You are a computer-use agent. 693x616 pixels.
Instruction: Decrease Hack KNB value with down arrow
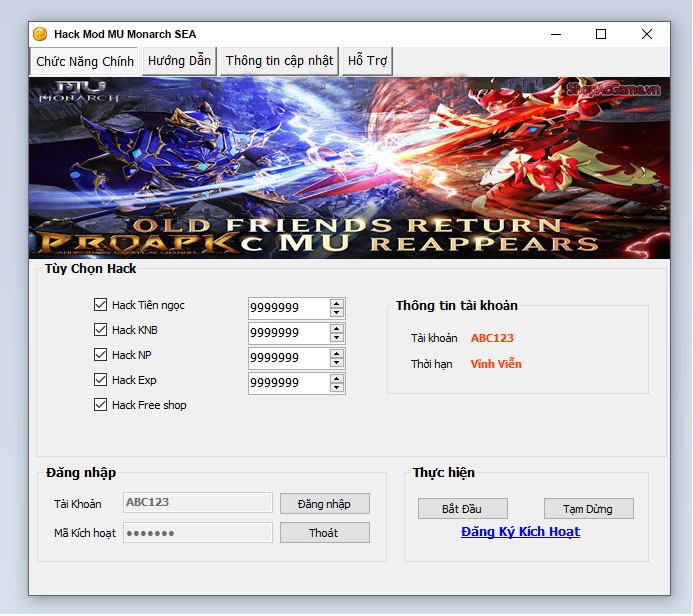point(337,338)
